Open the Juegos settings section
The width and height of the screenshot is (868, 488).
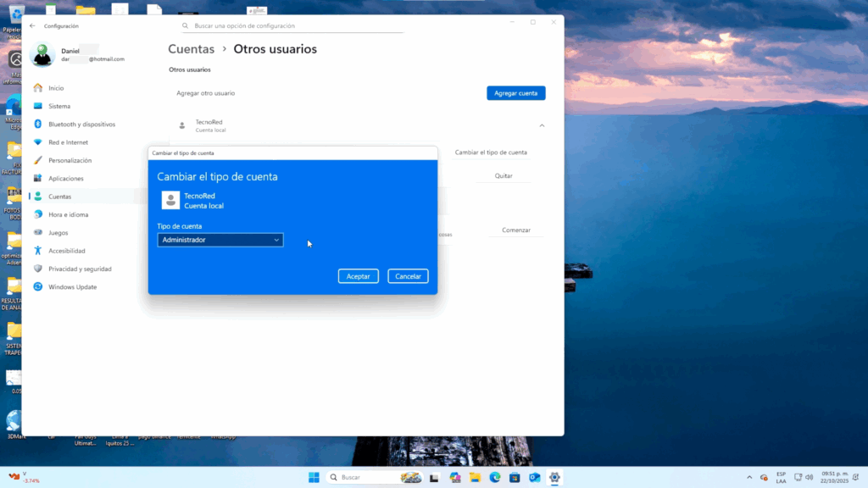click(58, 233)
